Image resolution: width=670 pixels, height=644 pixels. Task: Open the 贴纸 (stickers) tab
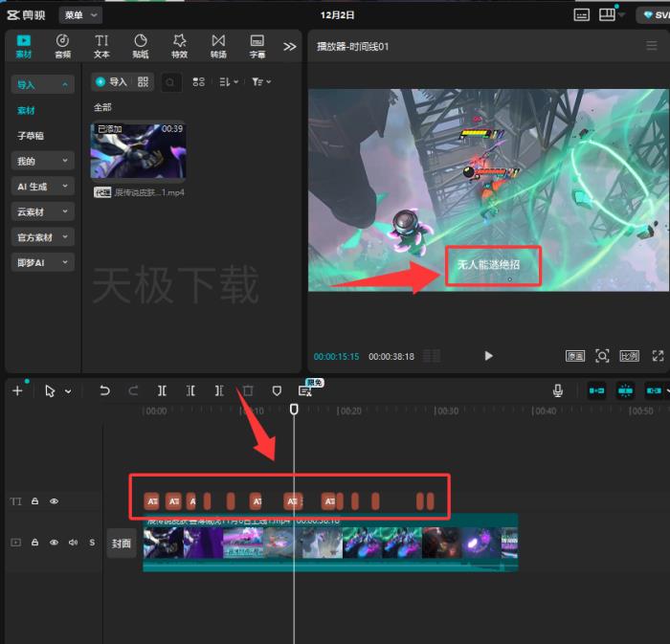140,45
